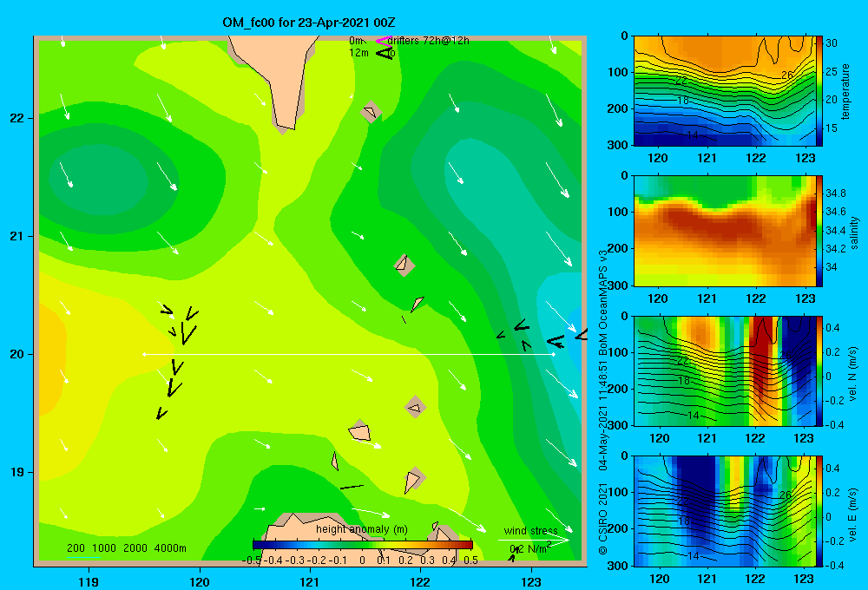Image resolution: width=868 pixels, height=590 pixels.
Task: Click the '-0.5' tick on height anomaly bar
Action: pyautogui.click(x=252, y=560)
